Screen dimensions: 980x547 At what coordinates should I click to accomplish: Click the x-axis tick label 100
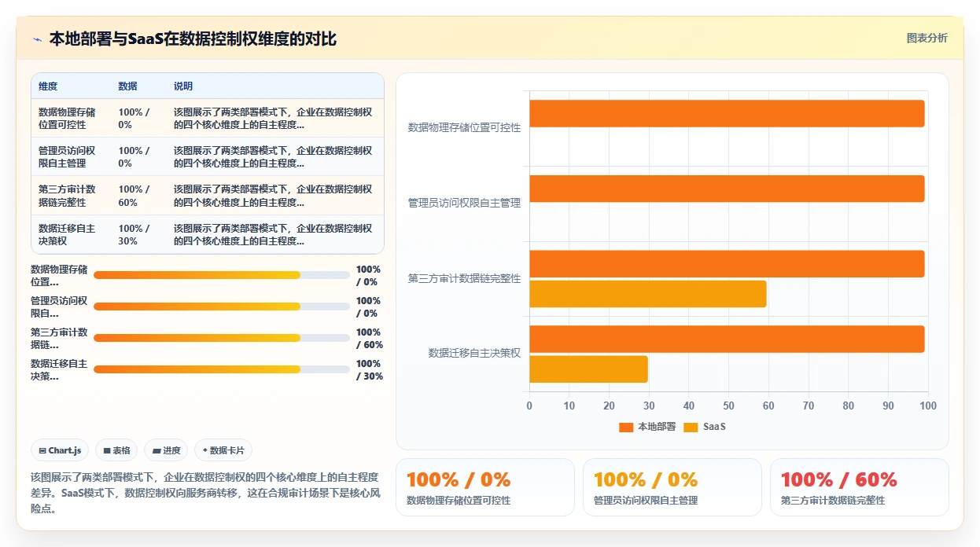pos(928,406)
